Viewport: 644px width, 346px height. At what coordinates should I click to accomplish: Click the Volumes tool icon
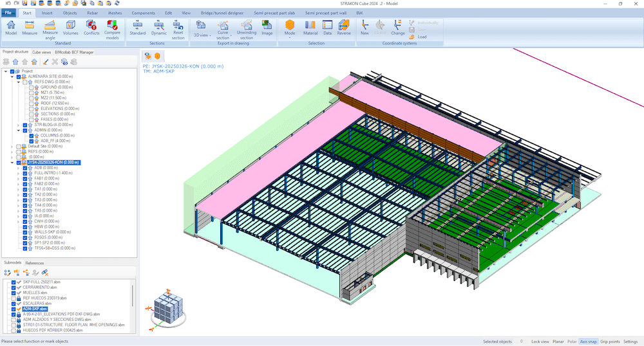click(x=71, y=28)
